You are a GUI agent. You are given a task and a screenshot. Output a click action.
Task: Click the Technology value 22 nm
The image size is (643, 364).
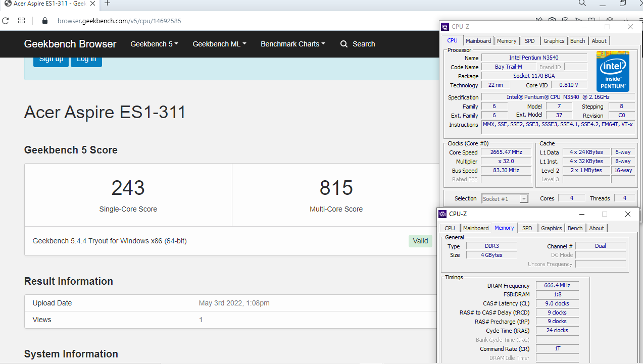pyautogui.click(x=496, y=85)
